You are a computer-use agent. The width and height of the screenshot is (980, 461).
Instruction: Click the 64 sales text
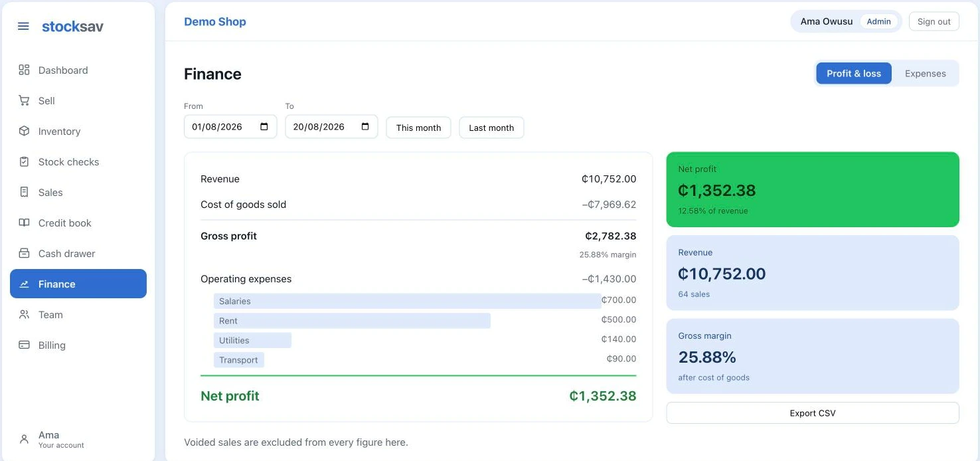click(694, 294)
